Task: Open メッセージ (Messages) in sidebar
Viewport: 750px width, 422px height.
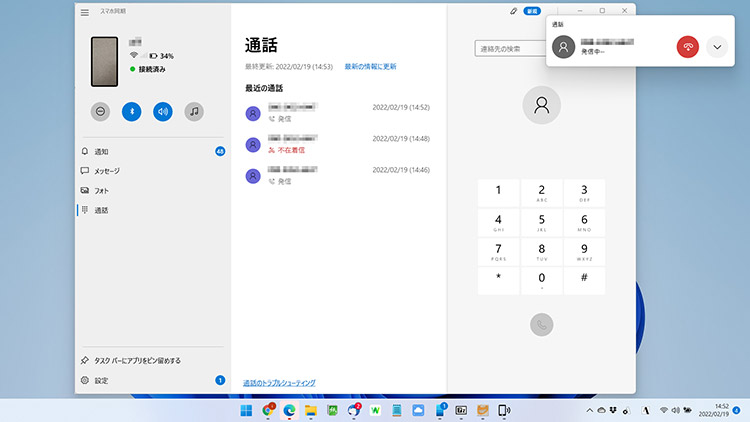Action: pos(106,171)
